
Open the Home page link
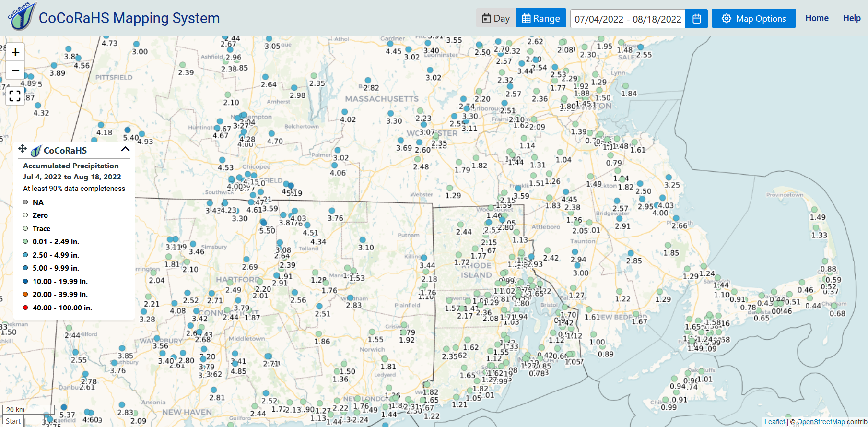(x=817, y=18)
